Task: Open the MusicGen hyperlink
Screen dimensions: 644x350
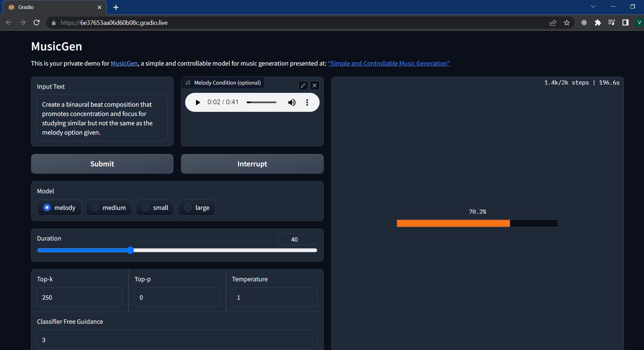Action: pyautogui.click(x=124, y=64)
